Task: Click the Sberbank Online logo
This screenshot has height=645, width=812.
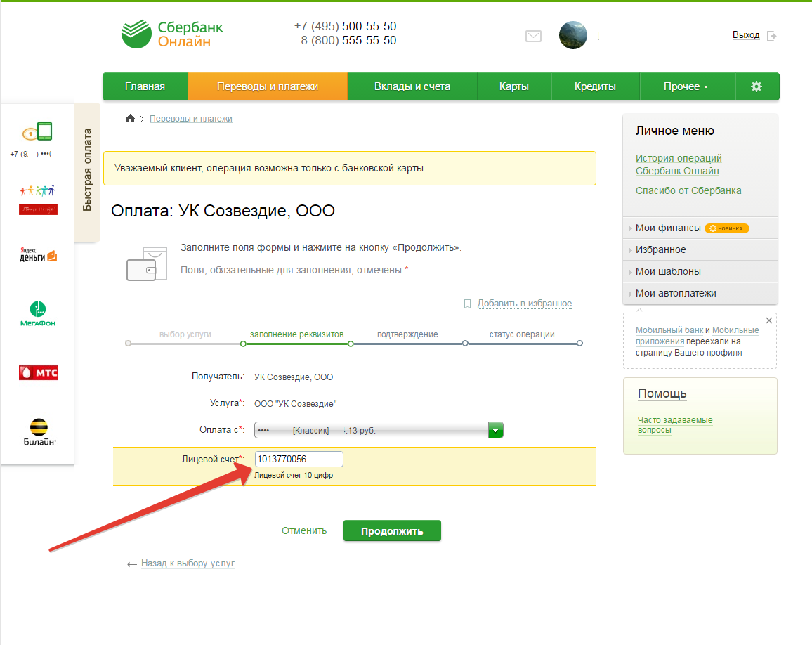Action: coord(172,34)
